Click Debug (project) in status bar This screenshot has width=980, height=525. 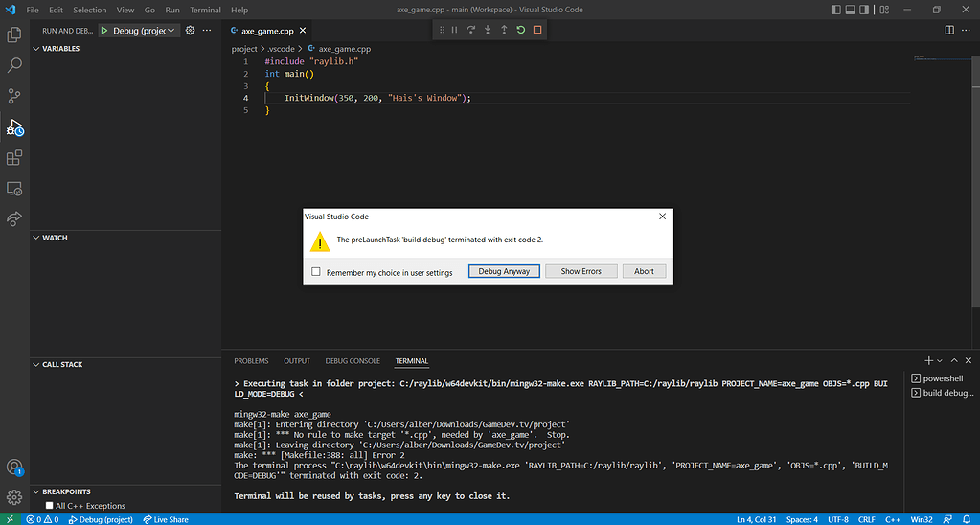[x=101, y=519]
